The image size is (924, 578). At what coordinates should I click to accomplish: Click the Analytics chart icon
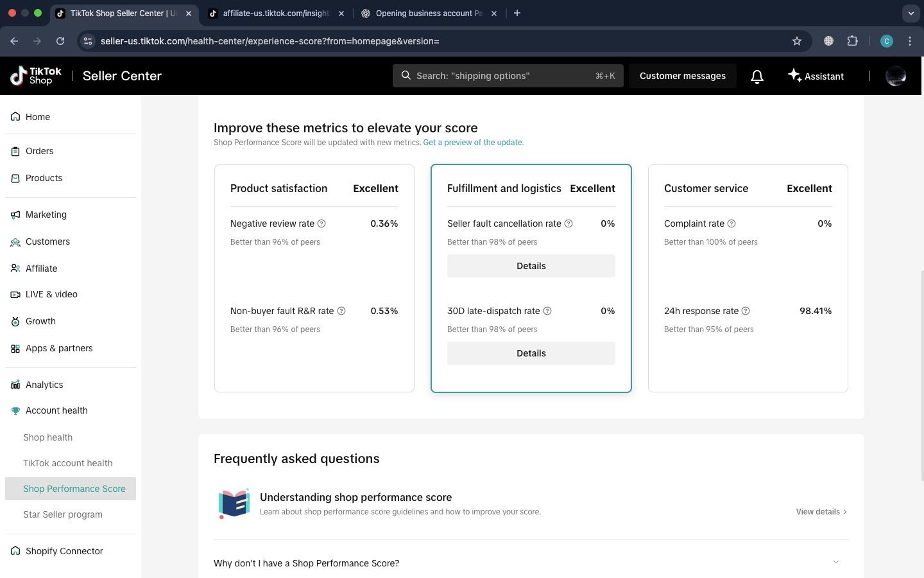(15, 385)
